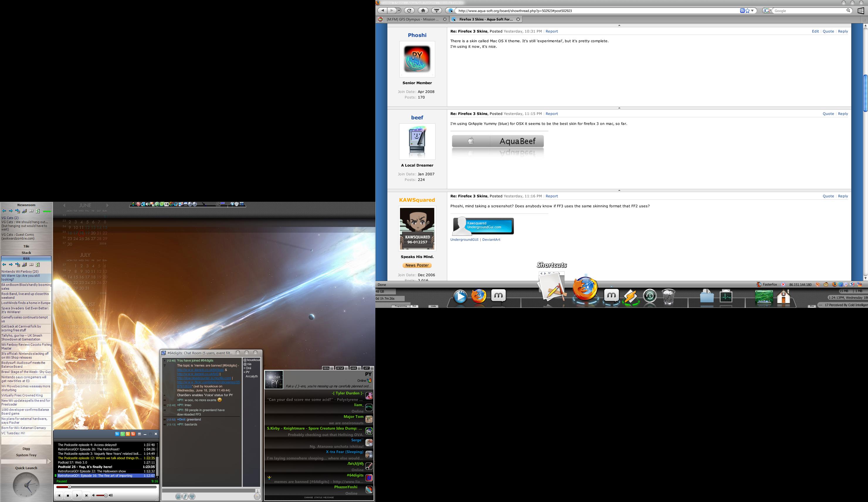Select the Programming dock tab

pos(401,306)
